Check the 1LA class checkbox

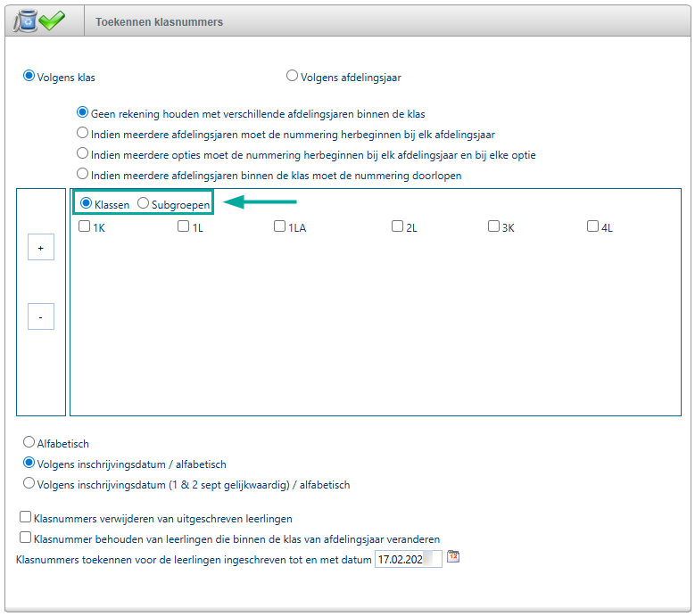[x=280, y=226]
